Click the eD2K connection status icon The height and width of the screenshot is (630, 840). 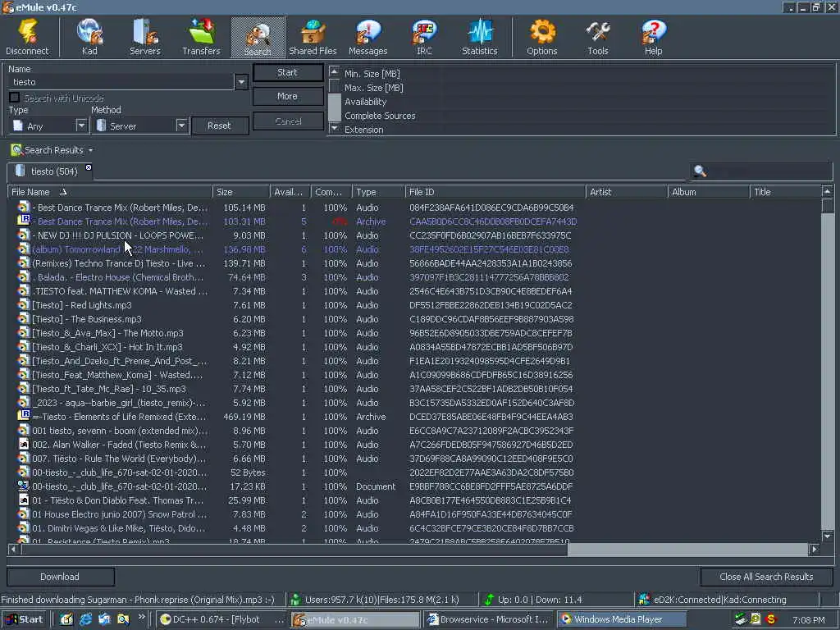pos(645,600)
